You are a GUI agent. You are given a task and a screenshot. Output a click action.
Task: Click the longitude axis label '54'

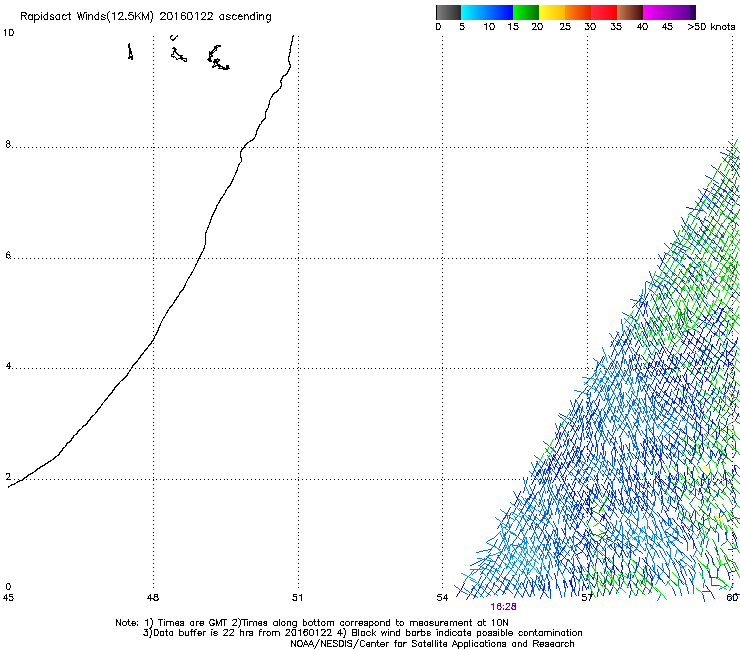pos(442,598)
